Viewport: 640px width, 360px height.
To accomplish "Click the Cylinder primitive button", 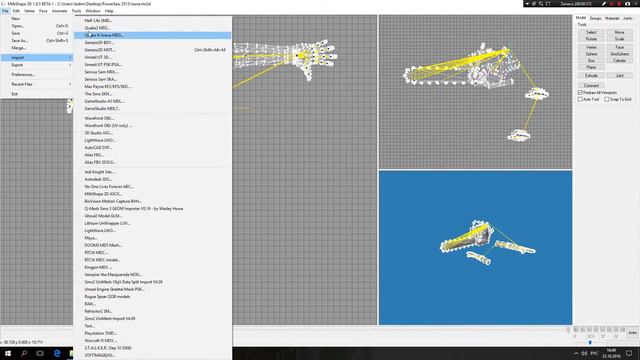I will coord(619,60).
